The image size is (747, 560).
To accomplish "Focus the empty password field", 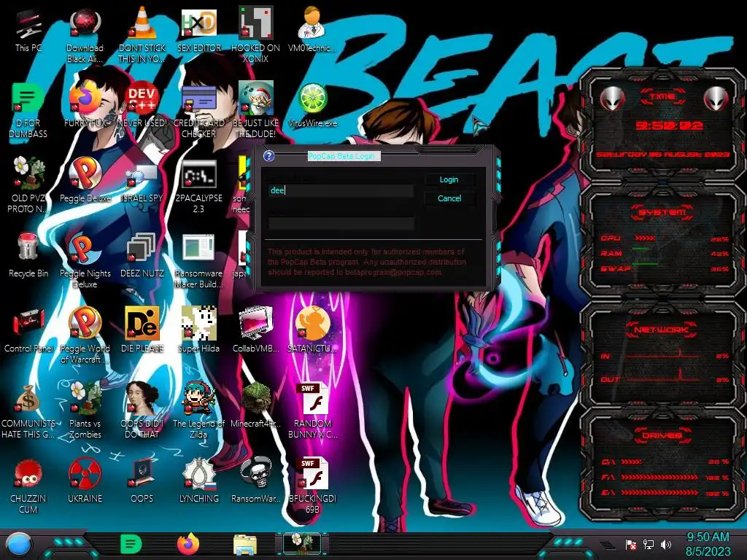I will click(x=341, y=223).
